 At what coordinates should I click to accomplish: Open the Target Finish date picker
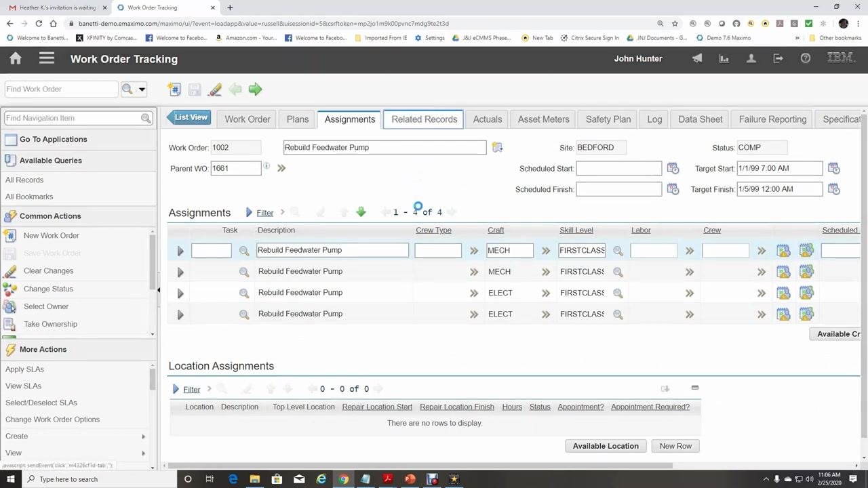point(833,189)
